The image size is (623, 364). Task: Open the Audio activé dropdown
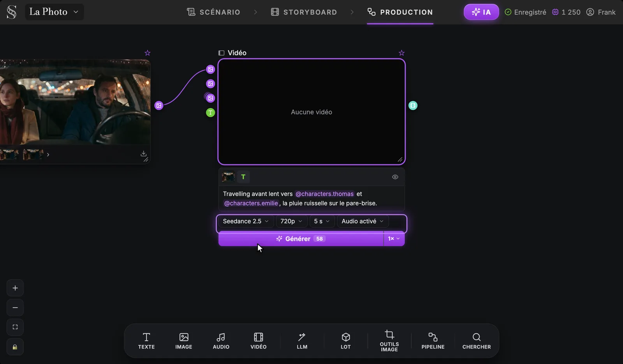[x=363, y=221]
